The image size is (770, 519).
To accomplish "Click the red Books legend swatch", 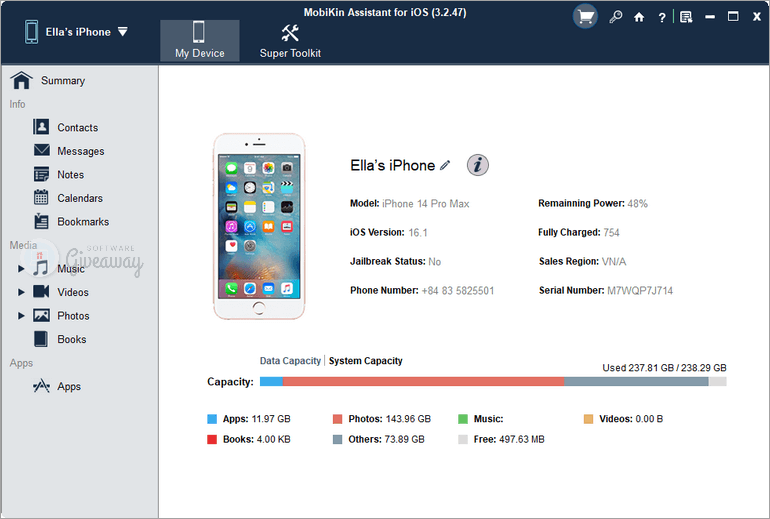I will point(212,439).
